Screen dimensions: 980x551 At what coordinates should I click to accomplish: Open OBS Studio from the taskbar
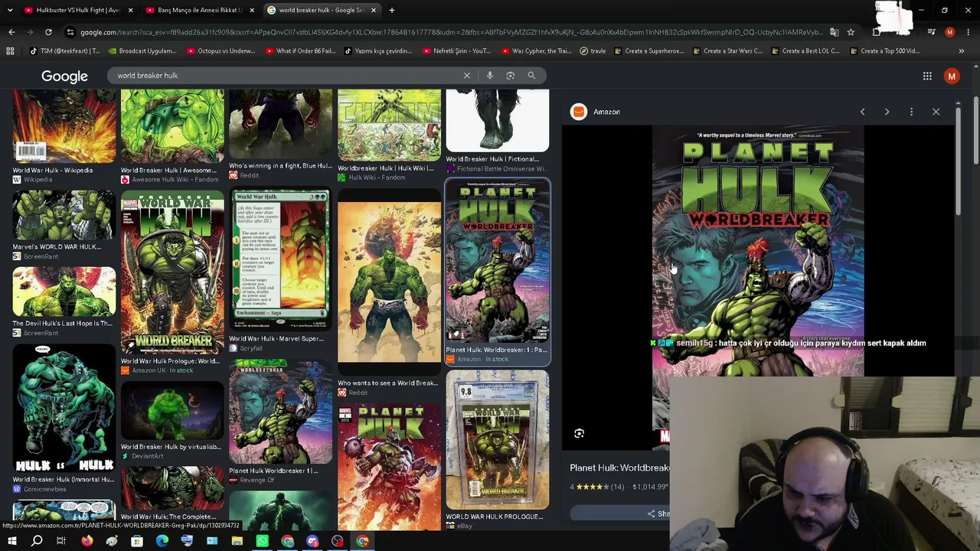(337, 541)
